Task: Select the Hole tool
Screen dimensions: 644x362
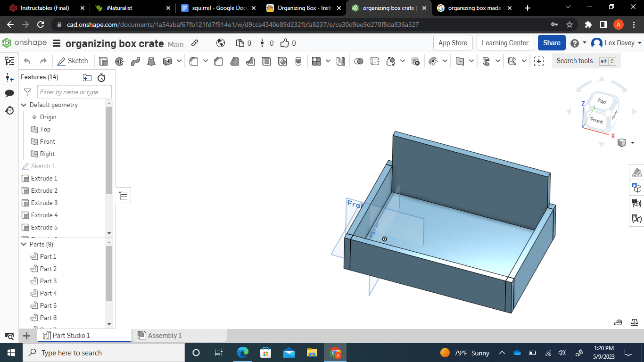Action: [282, 61]
